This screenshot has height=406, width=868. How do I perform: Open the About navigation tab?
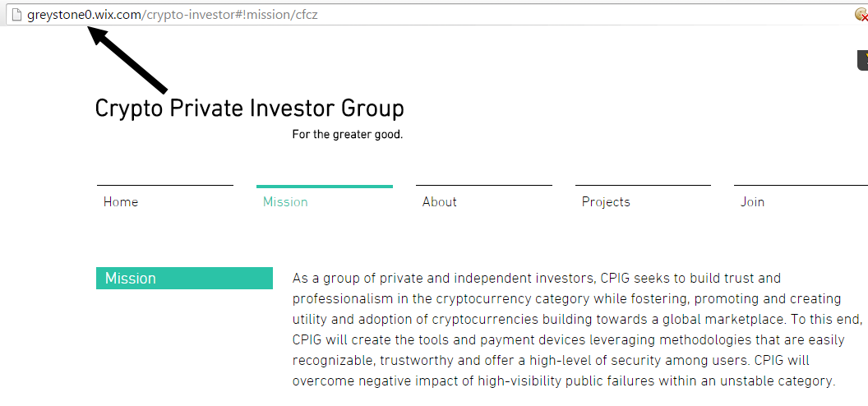point(440,202)
